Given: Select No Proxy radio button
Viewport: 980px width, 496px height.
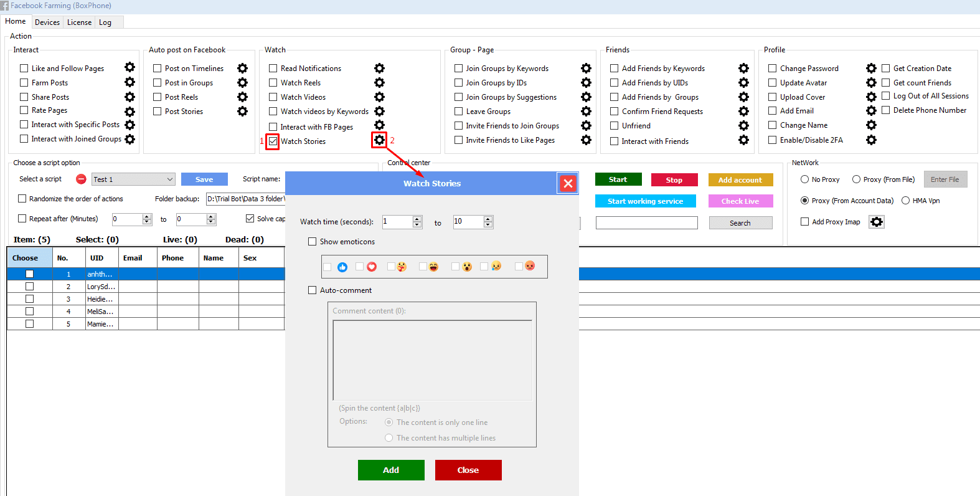Looking at the screenshot, I should 805,179.
